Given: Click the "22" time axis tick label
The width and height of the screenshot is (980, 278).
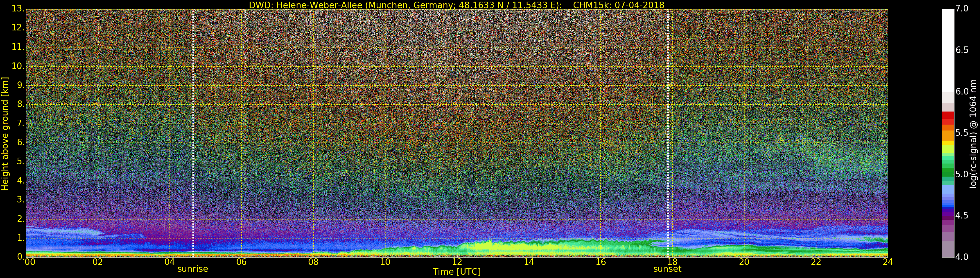Looking at the screenshot, I should (x=816, y=262).
